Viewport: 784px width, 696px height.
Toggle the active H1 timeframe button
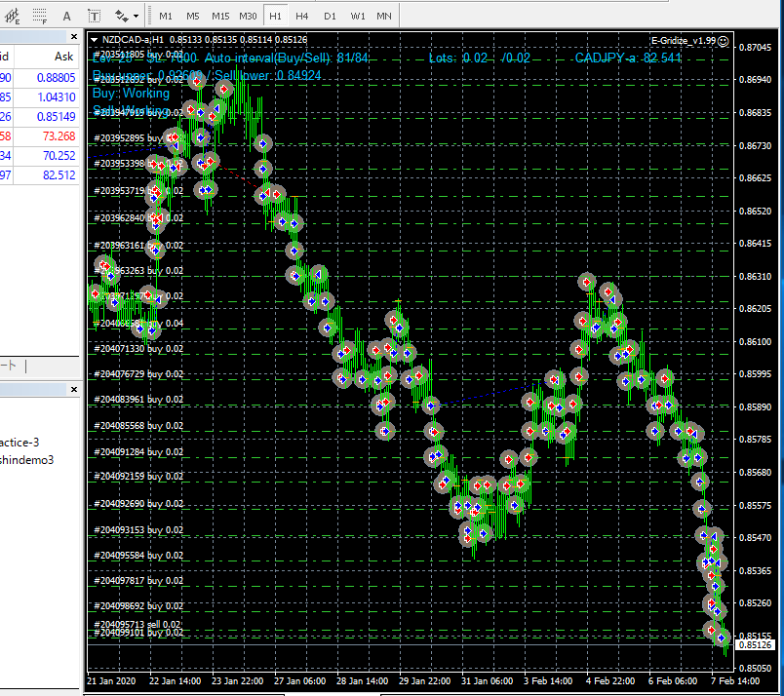[x=275, y=16]
